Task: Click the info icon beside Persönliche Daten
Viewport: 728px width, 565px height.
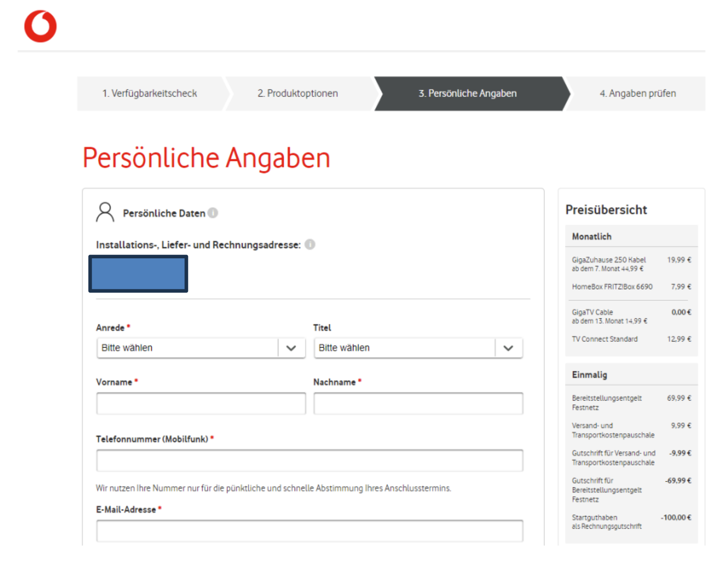Action: [213, 213]
